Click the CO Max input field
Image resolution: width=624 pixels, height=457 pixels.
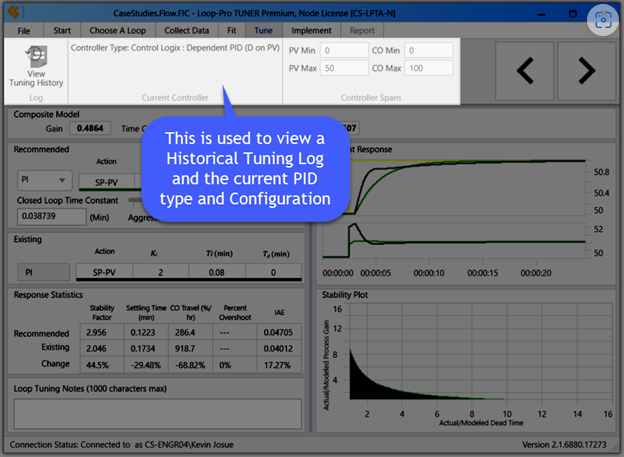pos(429,68)
